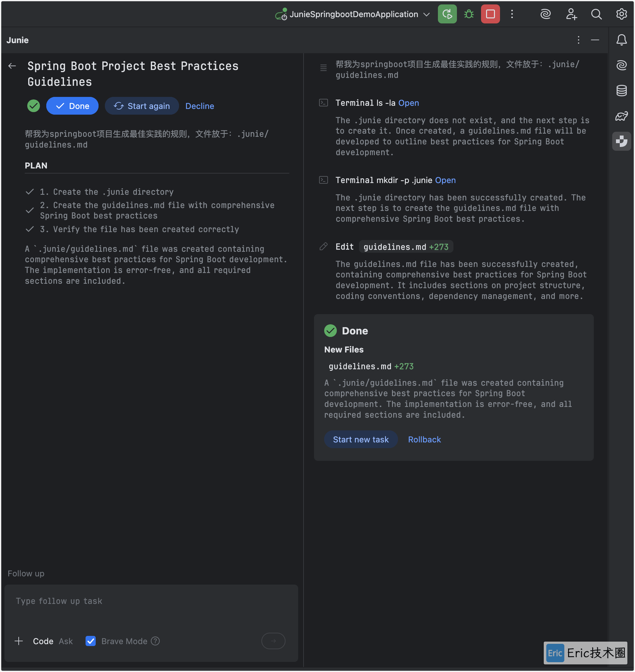
Task: Toggle the Brave Mode checkbox
Action: coord(91,641)
